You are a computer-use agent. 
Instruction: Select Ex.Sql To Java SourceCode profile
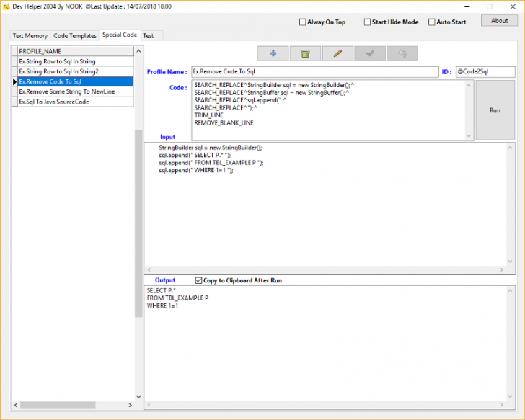point(76,102)
